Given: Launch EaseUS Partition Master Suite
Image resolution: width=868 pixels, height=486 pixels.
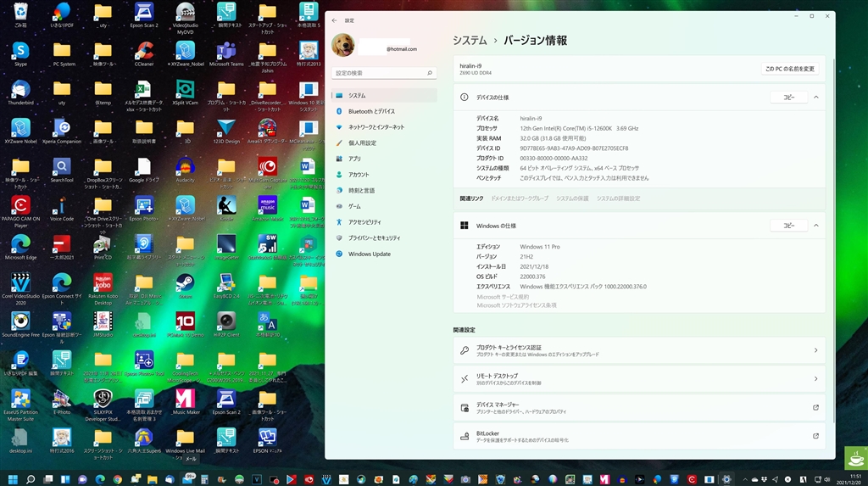Looking at the screenshot, I should point(20,406).
